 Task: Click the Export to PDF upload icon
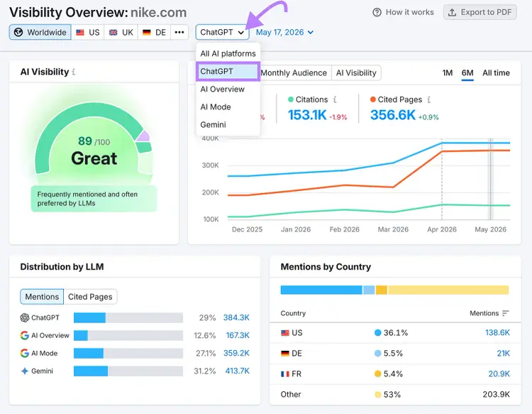pyautogui.click(x=452, y=12)
